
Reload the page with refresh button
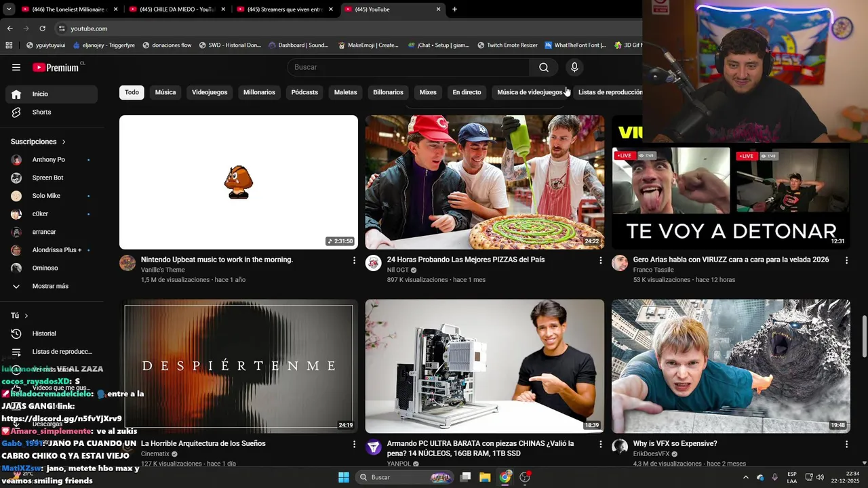pyautogui.click(x=42, y=28)
